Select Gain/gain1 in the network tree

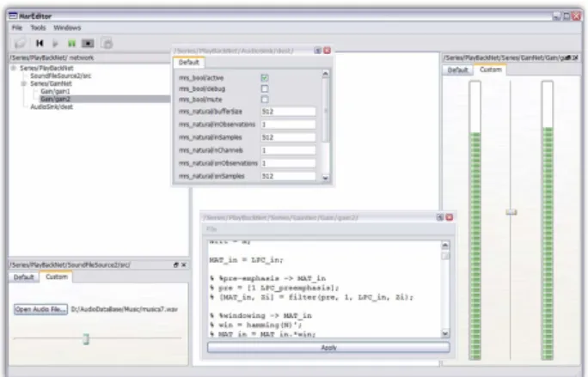coord(56,91)
